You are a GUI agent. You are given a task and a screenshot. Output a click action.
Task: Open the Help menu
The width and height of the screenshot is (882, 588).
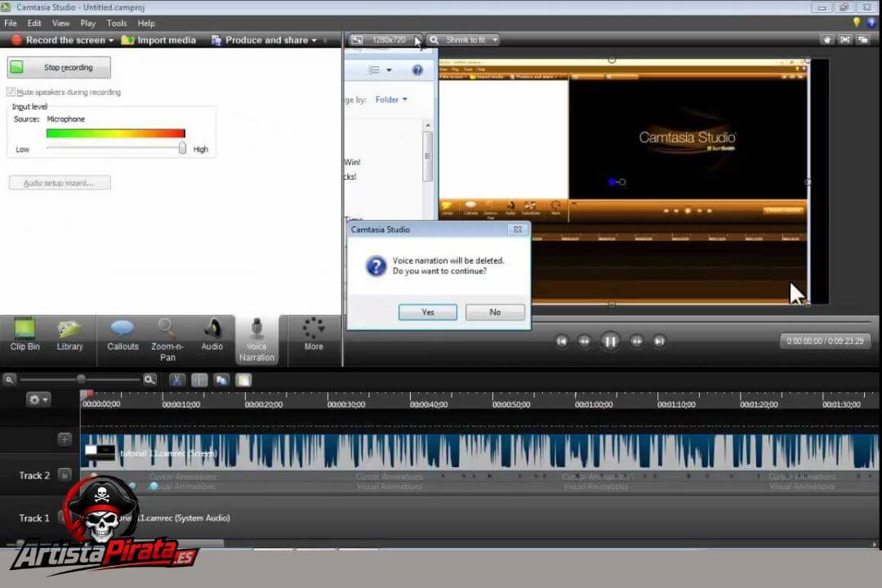tap(146, 23)
